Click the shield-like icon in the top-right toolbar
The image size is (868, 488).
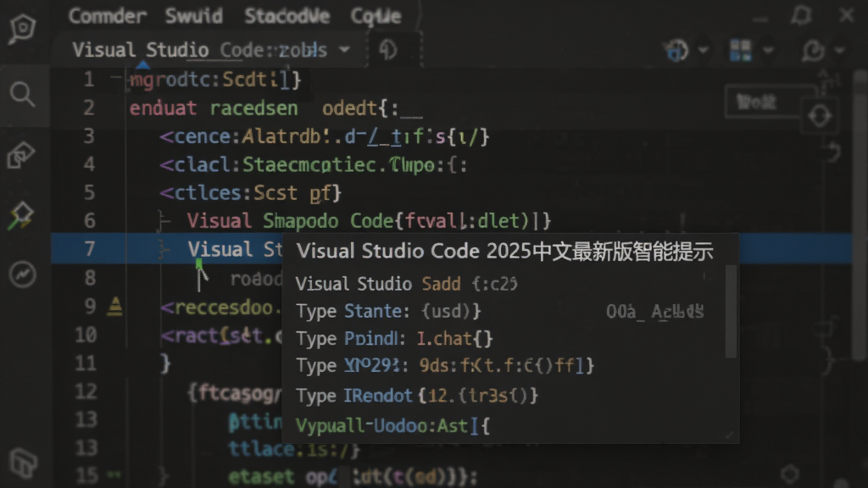676,50
